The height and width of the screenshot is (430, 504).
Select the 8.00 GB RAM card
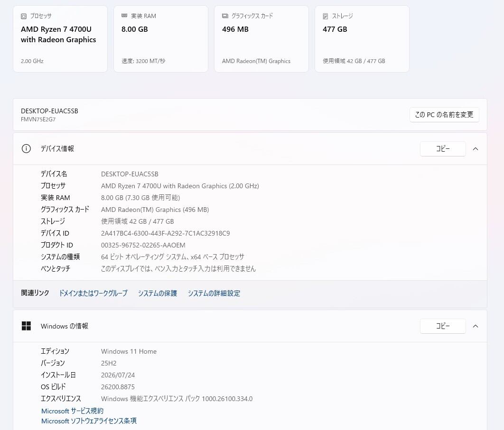coord(161,39)
